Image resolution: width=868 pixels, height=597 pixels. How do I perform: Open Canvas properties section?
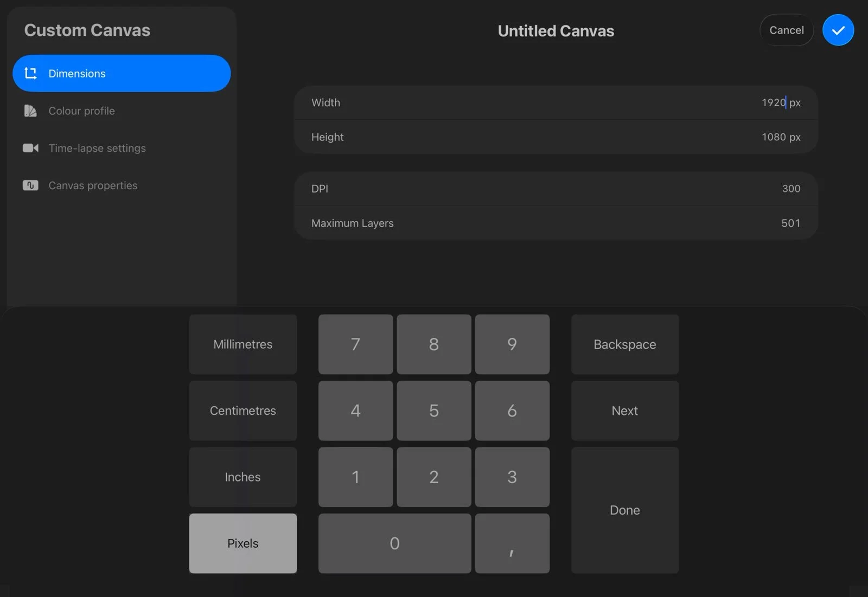[122, 185]
